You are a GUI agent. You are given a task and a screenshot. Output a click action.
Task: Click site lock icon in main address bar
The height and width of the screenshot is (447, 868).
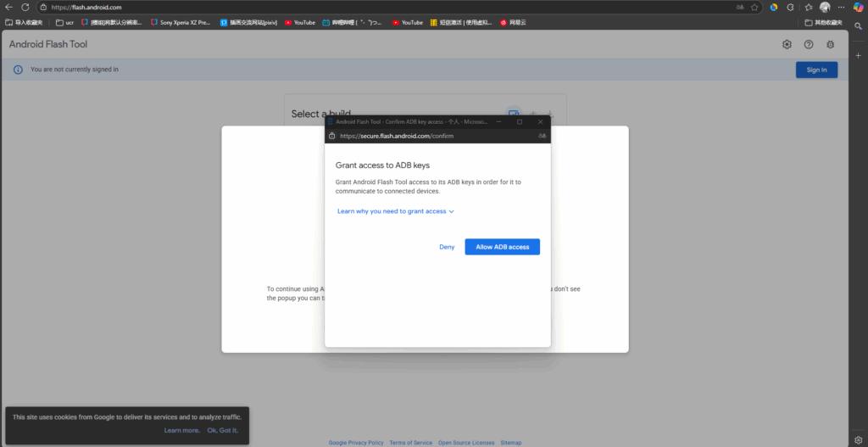(44, 8)
